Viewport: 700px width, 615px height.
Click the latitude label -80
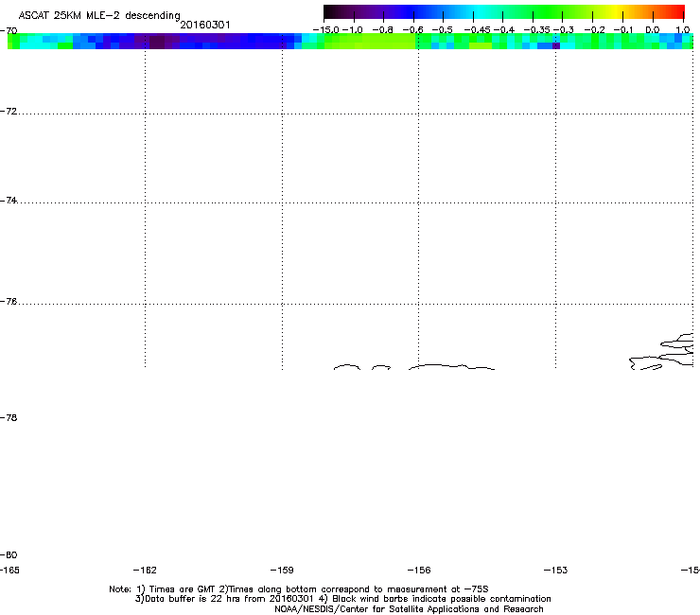[x=9, y=554]
